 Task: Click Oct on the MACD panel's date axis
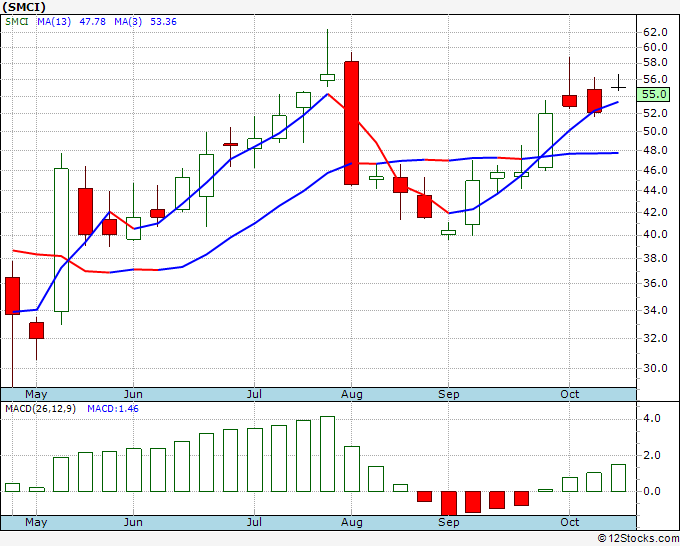coord(569,522)
